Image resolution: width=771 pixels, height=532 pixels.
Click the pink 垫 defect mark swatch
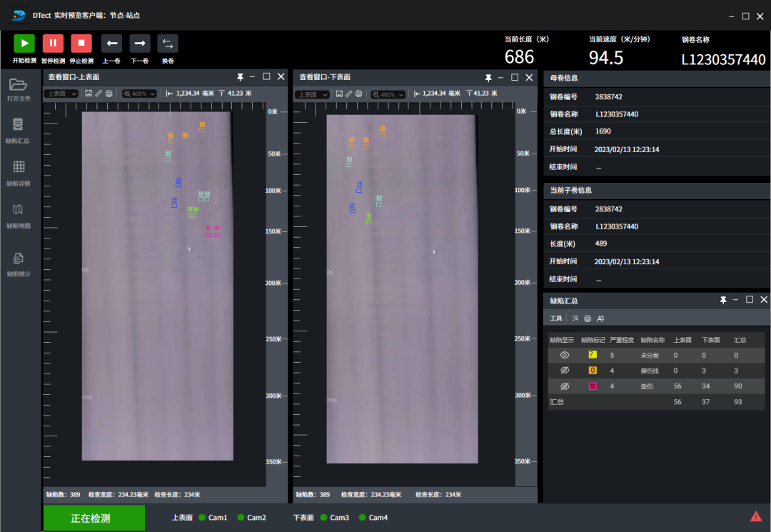click(593, 386)
